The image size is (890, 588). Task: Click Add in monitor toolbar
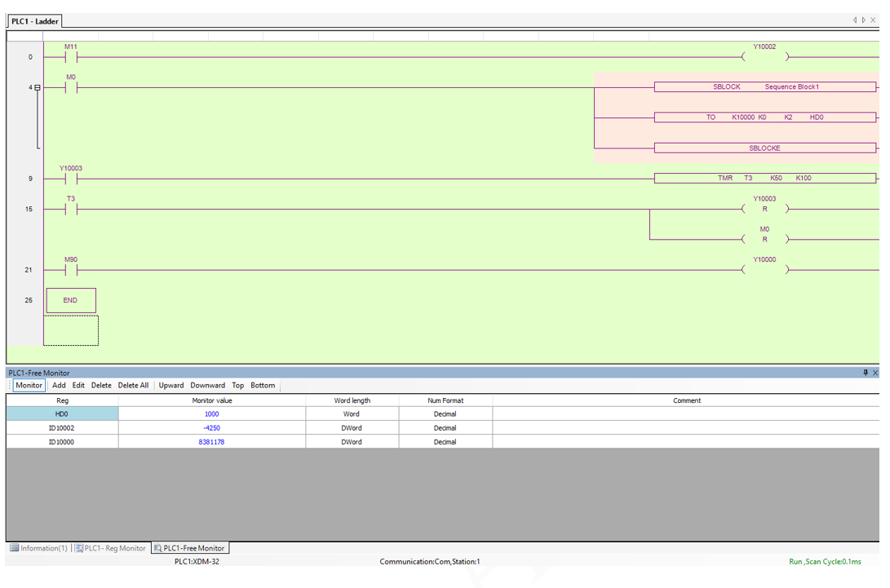click(59, 386)
